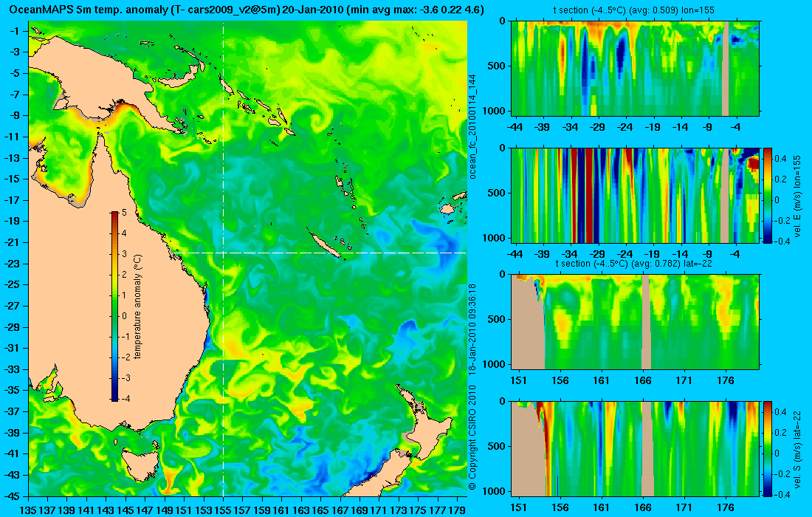Open the temperature section plot at lat=-22
This screenshot has width=812, height=517.
(636, 322)
